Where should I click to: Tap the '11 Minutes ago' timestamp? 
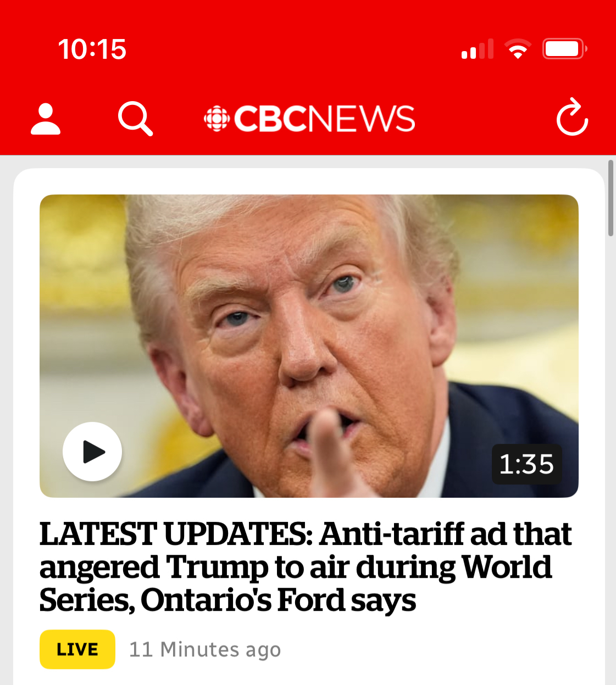tap(205, 649)
